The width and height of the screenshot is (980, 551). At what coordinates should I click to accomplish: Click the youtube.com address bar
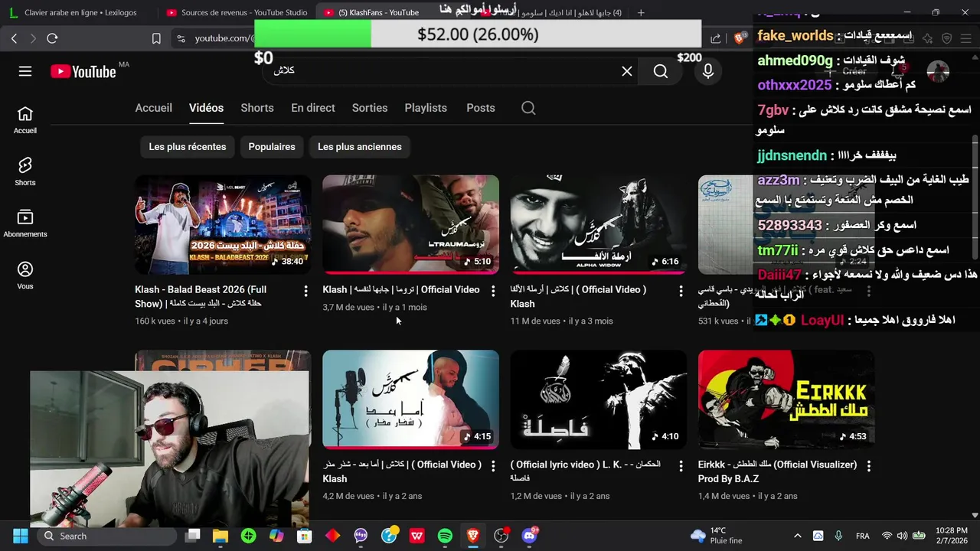point(224,38)
